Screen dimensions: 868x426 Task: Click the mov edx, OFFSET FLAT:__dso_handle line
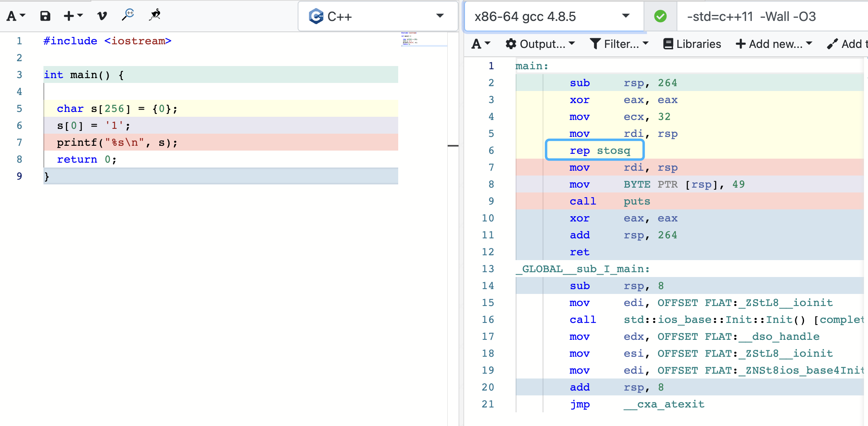[694, 337]
